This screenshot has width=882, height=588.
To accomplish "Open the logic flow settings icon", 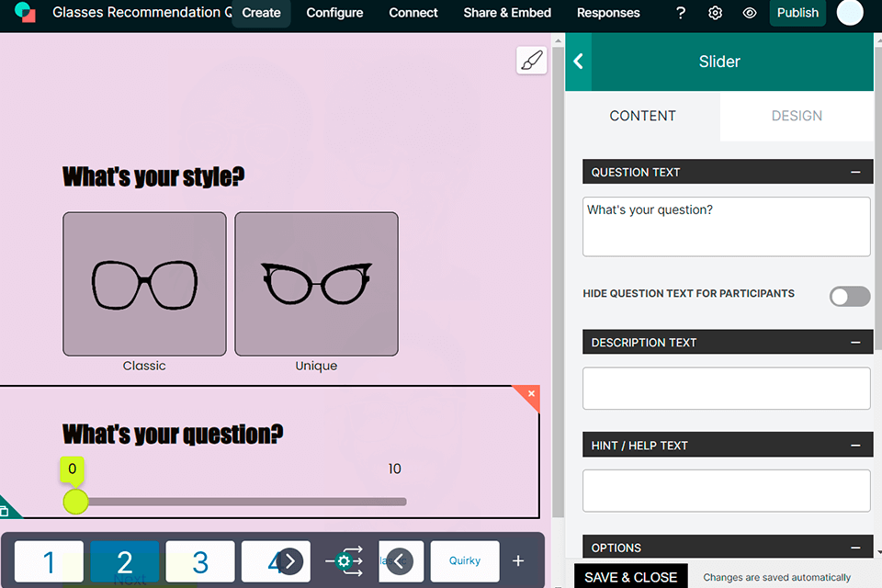I will click(x=345, y=561).
